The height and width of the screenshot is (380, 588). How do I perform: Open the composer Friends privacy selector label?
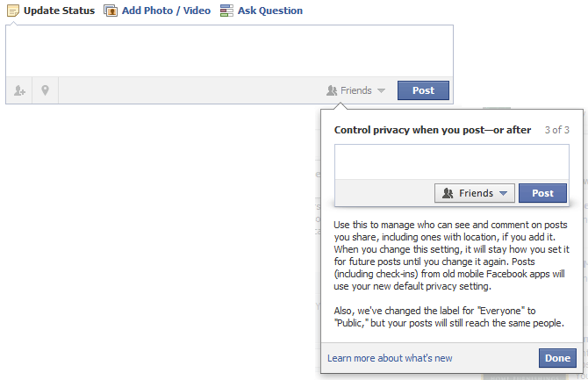coord(356,90)
